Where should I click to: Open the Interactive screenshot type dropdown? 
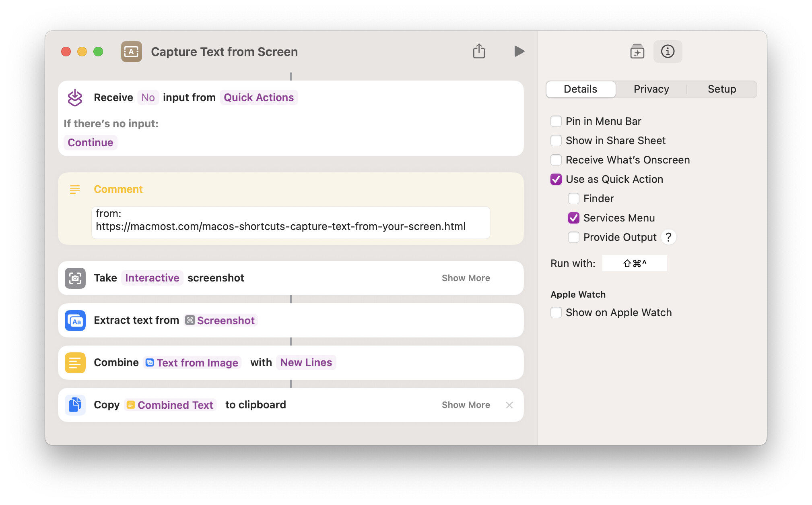(x=152, y=278)
